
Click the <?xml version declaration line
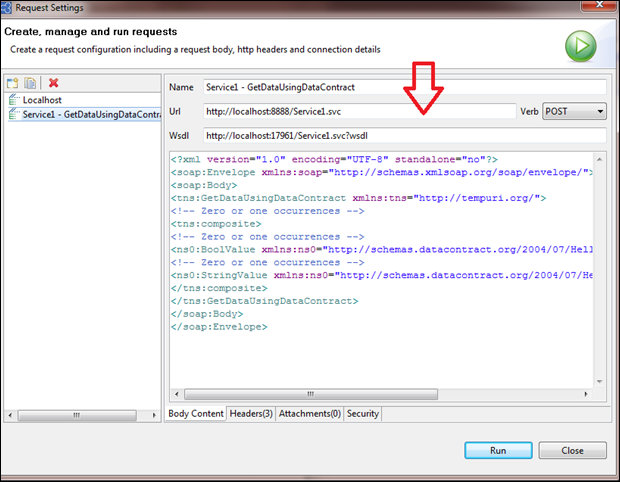pos(334,159)
